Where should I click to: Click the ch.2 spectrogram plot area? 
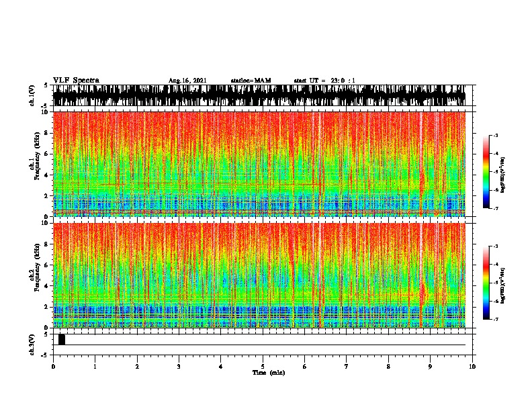259,275
